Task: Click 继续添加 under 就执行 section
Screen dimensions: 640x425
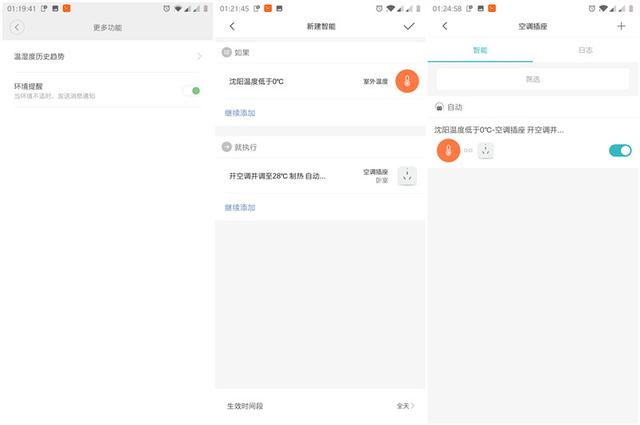Action: pos(240,208)
